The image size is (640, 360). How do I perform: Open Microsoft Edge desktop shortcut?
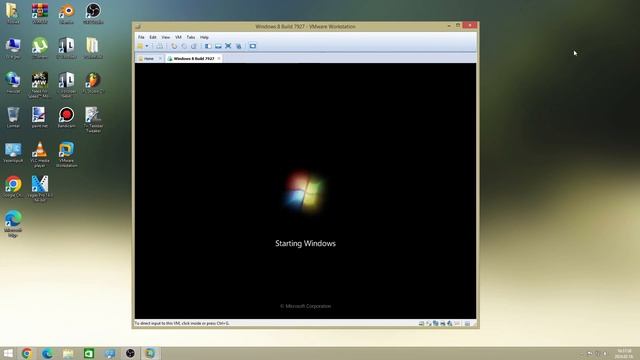[x=13, y=224]
